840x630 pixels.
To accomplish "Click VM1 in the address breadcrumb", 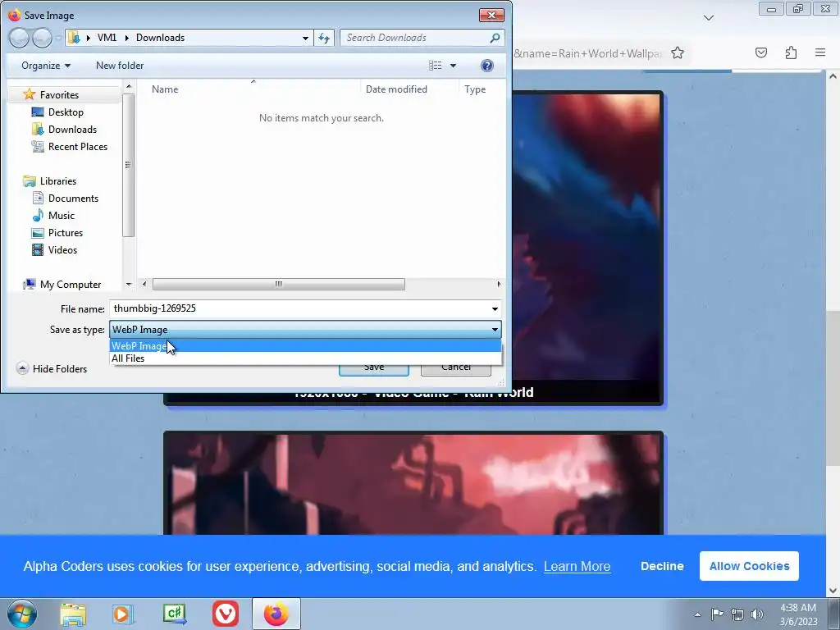I will tap(107, 38).
